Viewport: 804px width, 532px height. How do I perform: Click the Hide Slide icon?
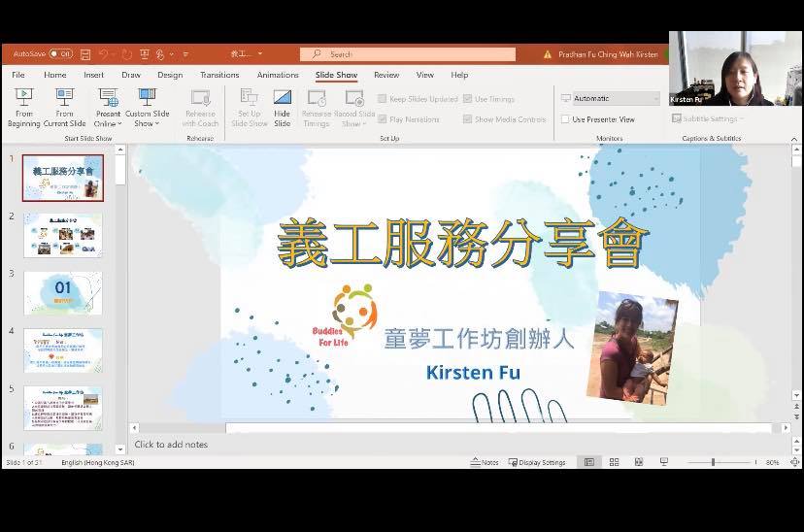click(x=282, y=107)
